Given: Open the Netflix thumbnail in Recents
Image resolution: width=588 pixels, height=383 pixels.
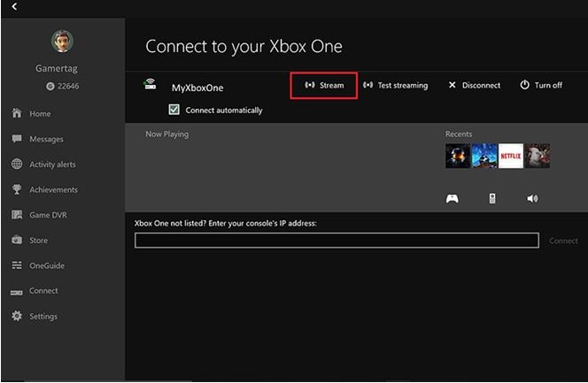Looking at the screenshot, I should click(511, 156).
